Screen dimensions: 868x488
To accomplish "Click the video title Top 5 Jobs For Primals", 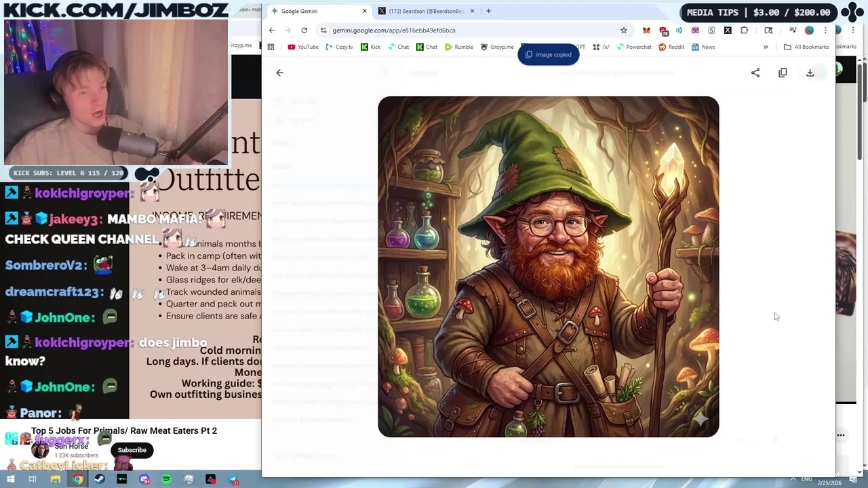I will coord(124,430).
